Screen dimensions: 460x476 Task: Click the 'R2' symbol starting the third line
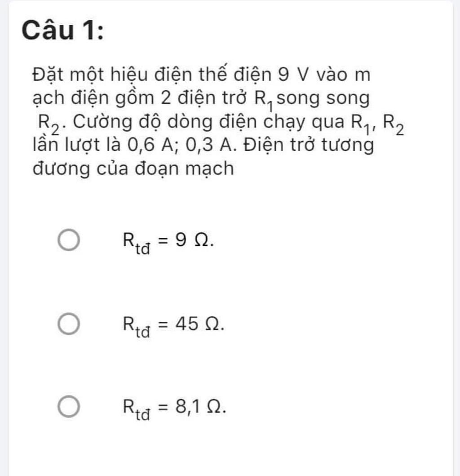(x=49, y=124)
